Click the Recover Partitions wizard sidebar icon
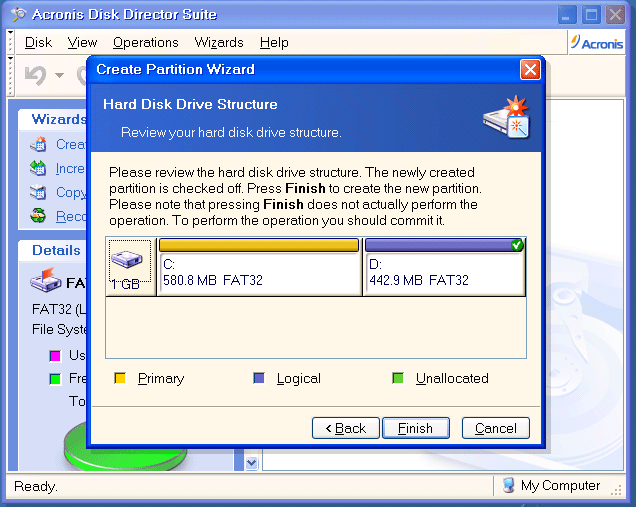Viewport: 636px width, 507px height. pos(39,216)
